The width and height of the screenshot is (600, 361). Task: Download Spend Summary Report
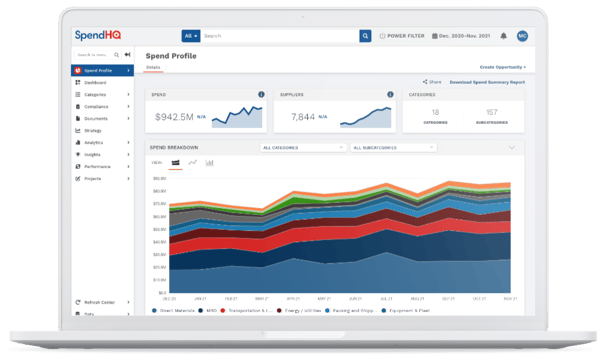tap(487, 82)
